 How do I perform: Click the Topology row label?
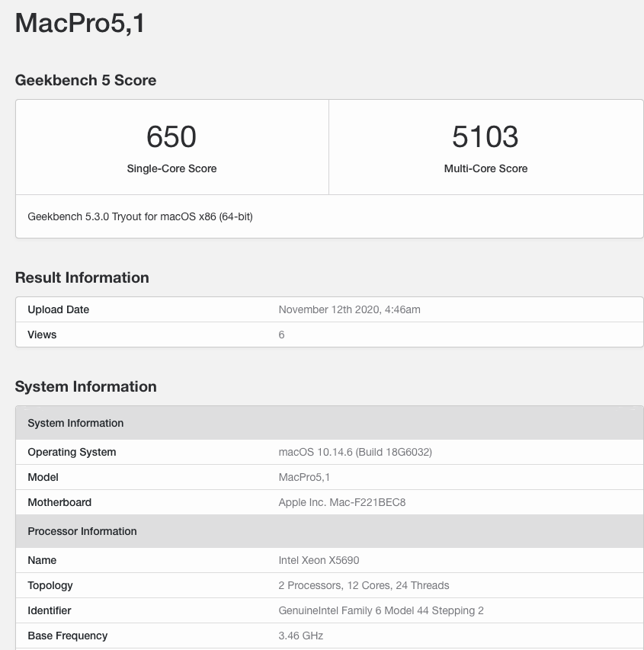[x=50, y=585]
